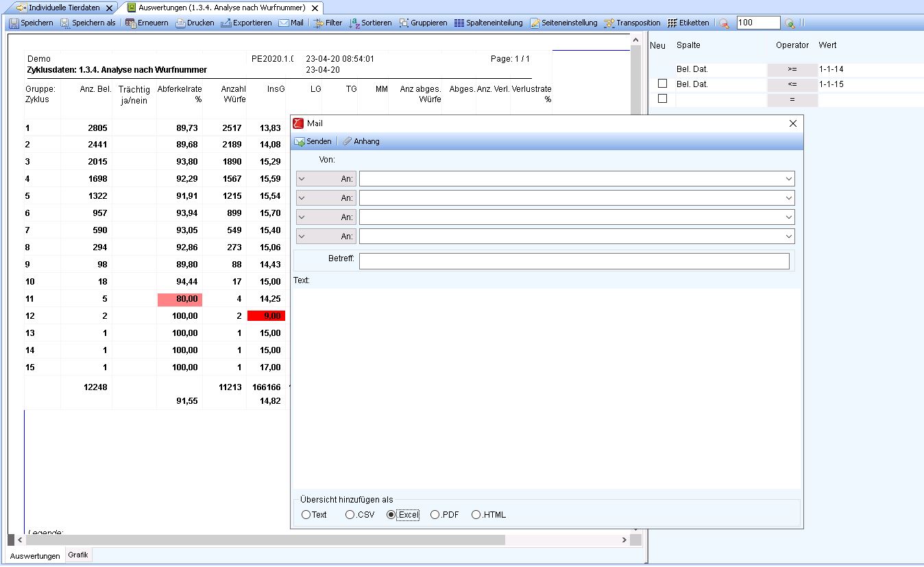
Task: Click the <= operator in the filter panel
Action: (792, 84)
